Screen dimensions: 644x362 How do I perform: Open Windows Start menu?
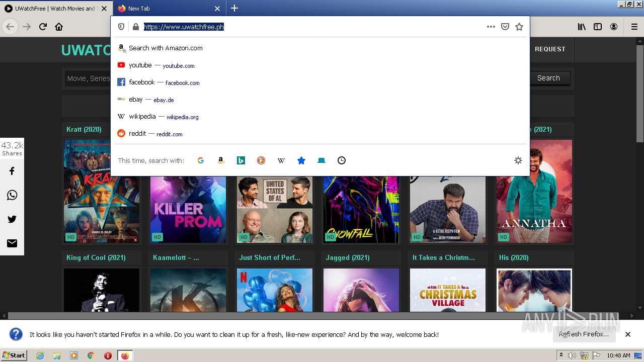[x=14, y=355]
